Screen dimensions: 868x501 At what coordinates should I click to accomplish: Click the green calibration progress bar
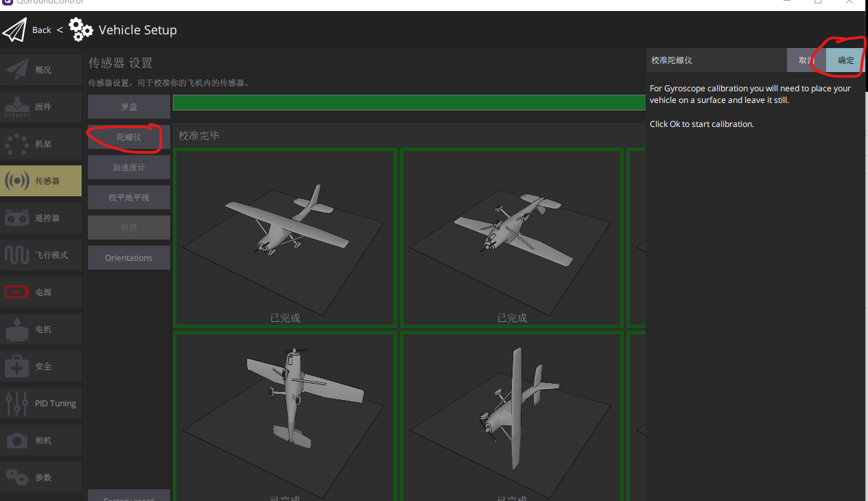pos(410,102)
